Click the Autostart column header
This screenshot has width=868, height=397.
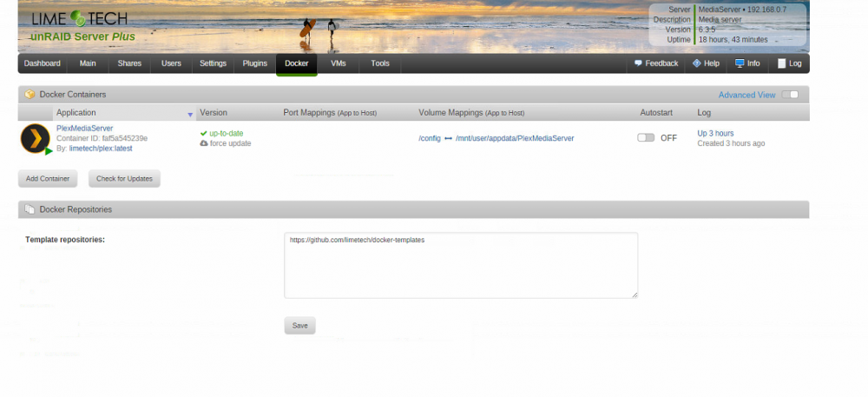[656, 112]
